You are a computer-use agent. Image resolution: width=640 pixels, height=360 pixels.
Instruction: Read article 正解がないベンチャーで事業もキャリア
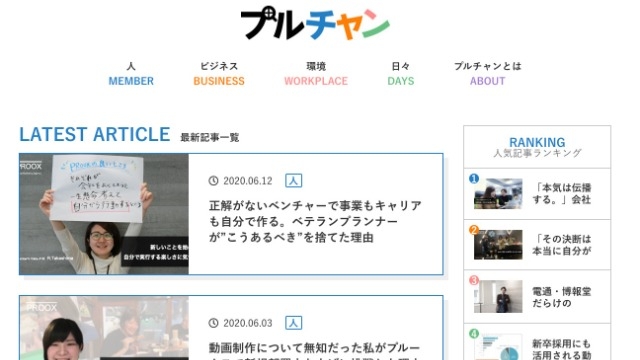coord(315,222)
